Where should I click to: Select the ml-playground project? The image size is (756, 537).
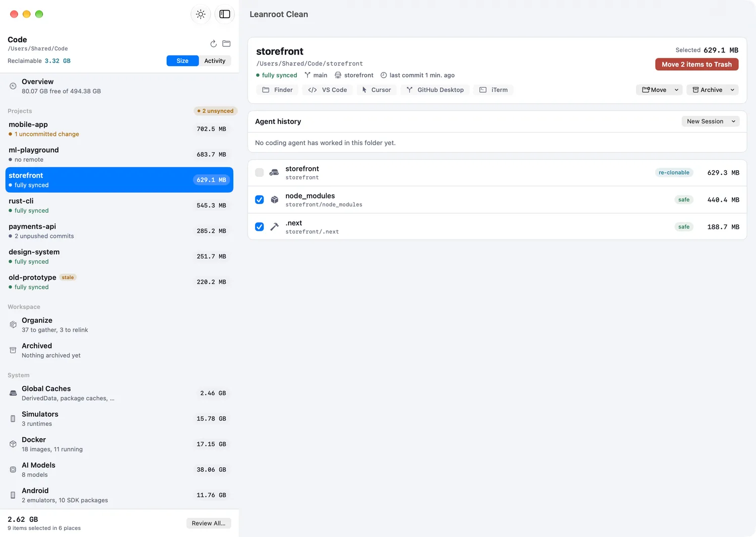click(119, 155)
